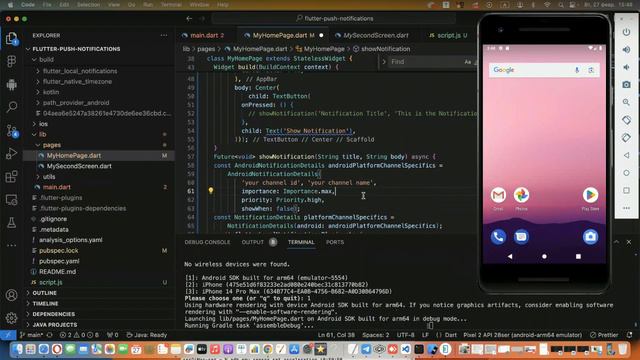Image resolution: width=640 pixels, height=360 pixels.
Task: Toggle match case in Find widget
Action: point(468,62)
